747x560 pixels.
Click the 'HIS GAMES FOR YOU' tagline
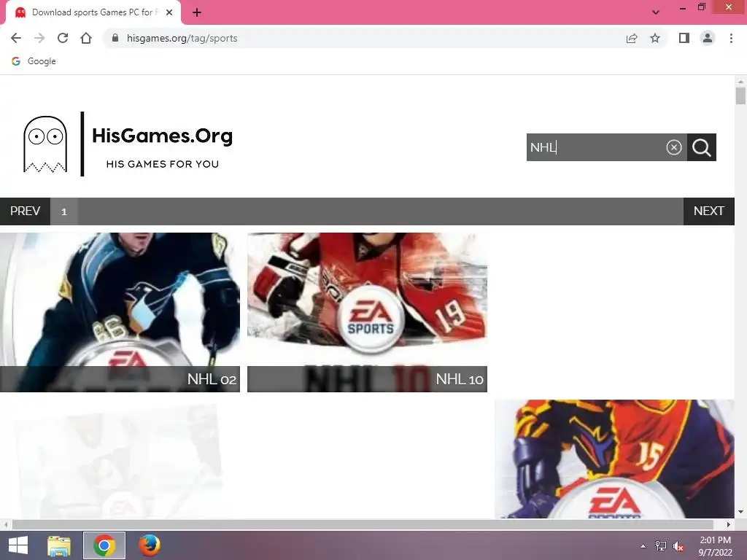click(163, 164)
